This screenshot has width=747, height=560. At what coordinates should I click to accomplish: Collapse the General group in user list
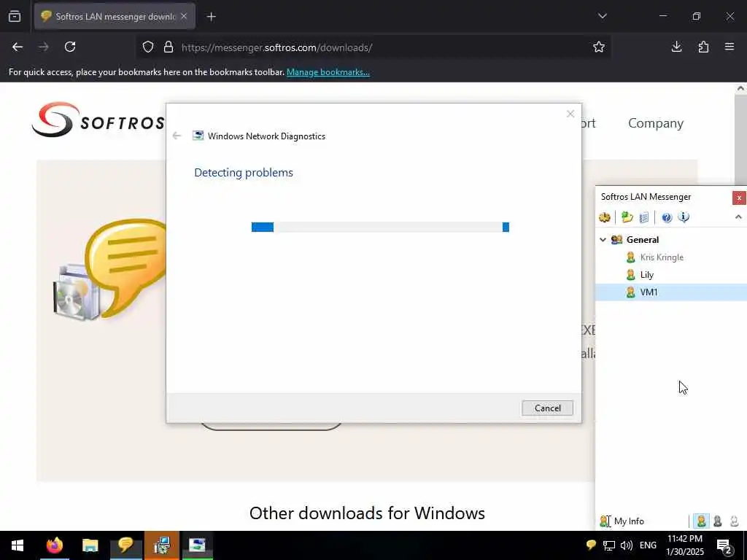coord(603,239)
